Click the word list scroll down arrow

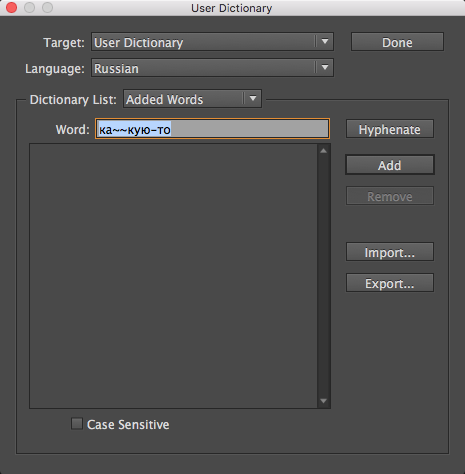click(323, 401)
